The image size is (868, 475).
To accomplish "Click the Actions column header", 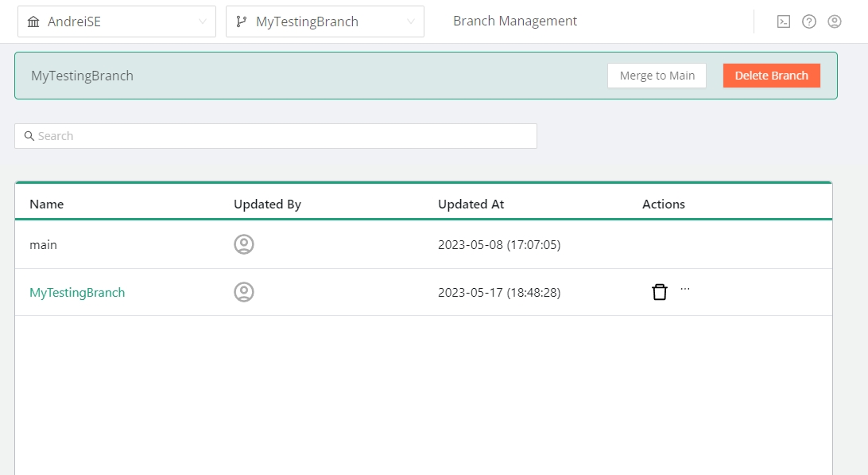I will point(664,204).
